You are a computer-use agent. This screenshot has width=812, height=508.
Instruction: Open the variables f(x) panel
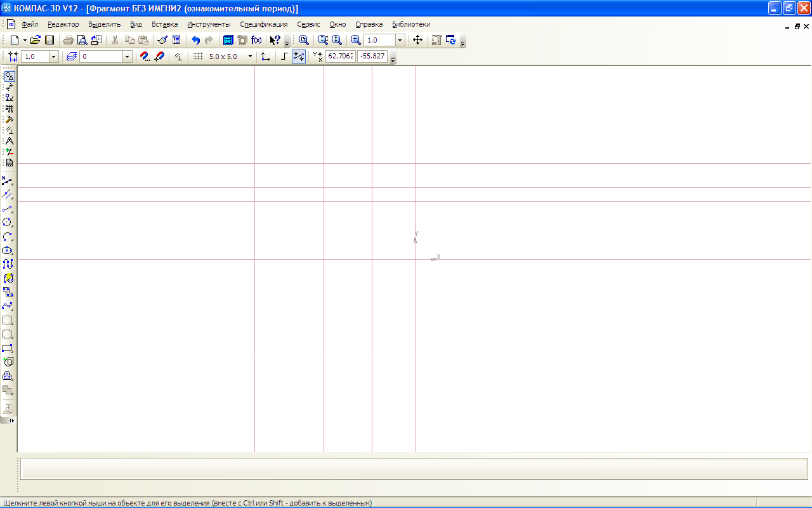(x=256, y=40)
